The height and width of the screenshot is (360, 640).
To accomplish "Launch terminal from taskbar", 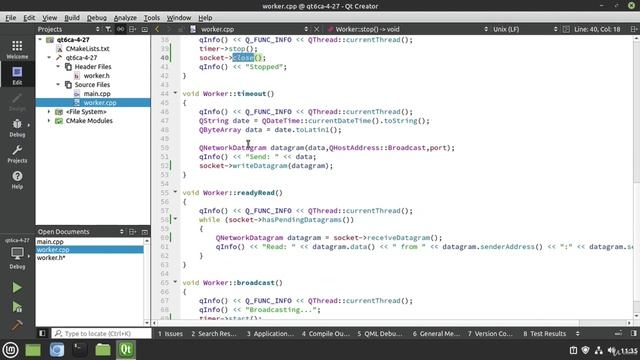I will coord(80,350).
